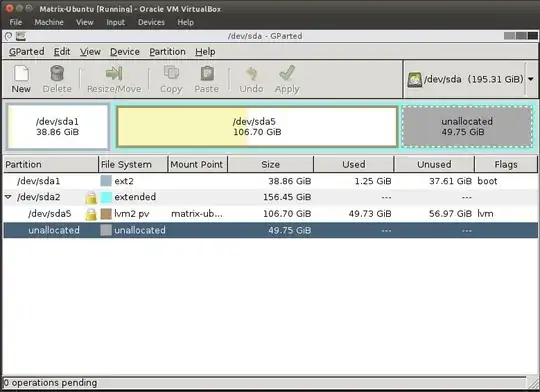Click the lock icon on /dev/sda2 row
The width and height of the screenshot is (540, 392).
tap(91, 198)
